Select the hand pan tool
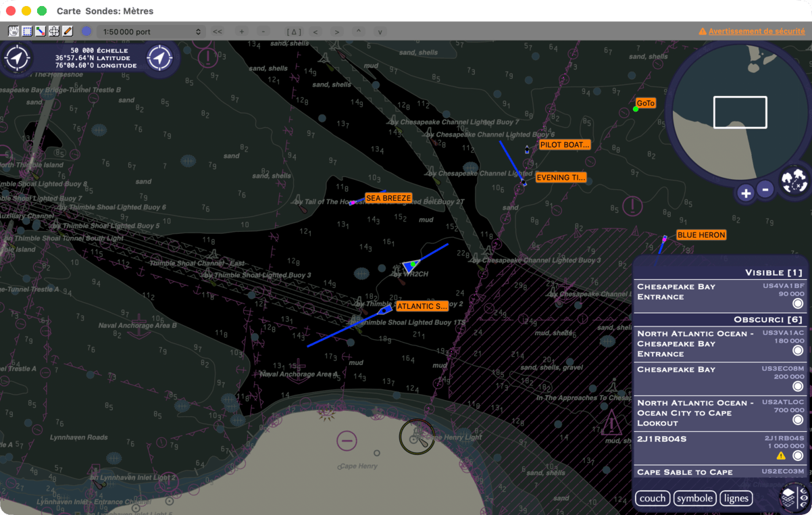This screenshot has width=812, height=515. pyautogui.click(x=14, y=31)
